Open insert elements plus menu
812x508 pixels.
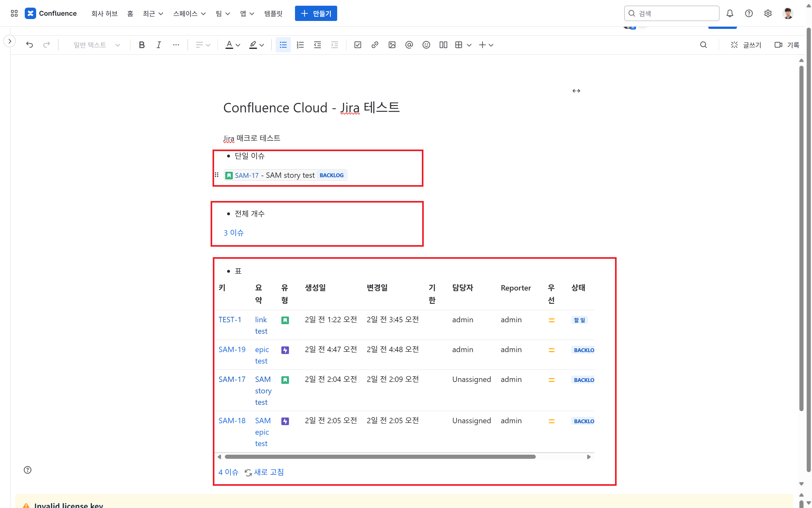pos(486,45)
